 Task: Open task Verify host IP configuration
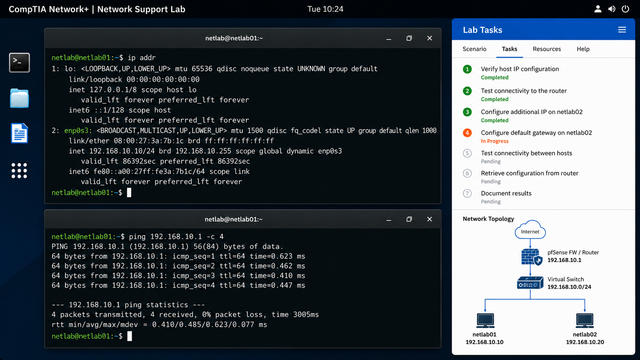[x=520, y=69]
